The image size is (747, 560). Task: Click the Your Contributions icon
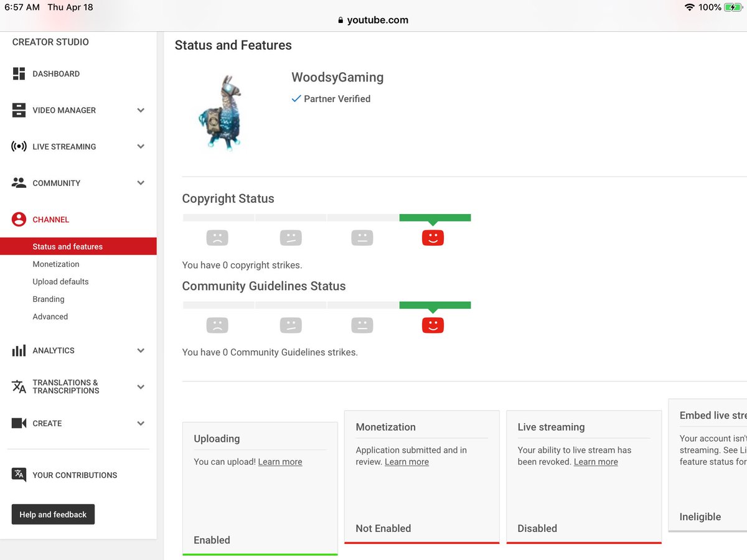[19, 475]
